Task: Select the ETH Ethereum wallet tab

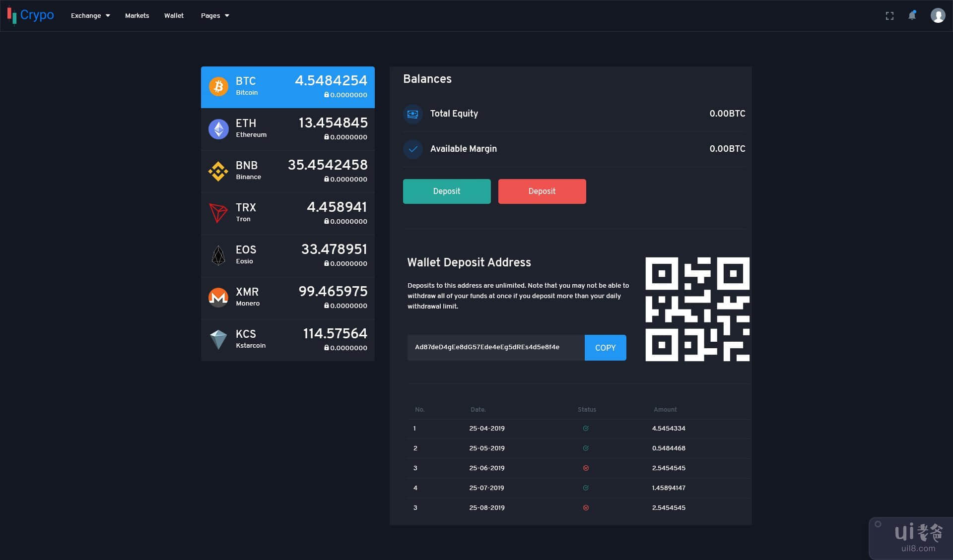Action: (x=288, y=129)
